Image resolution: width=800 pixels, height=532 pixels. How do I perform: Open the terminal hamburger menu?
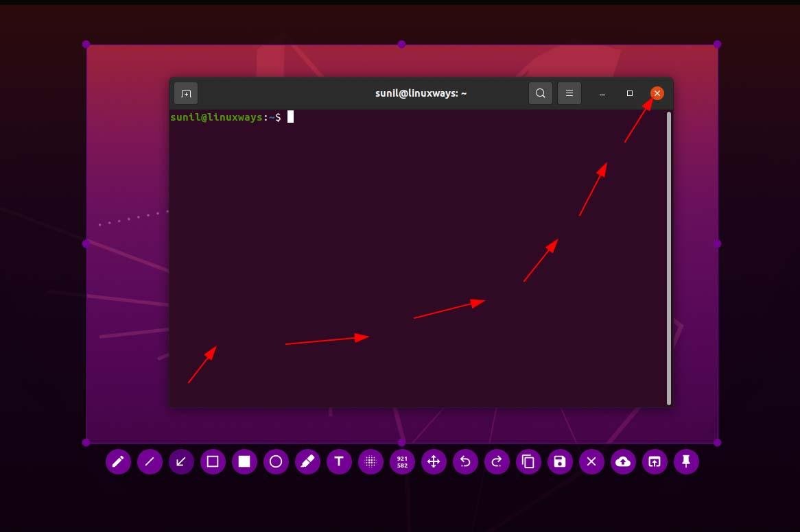569,93
